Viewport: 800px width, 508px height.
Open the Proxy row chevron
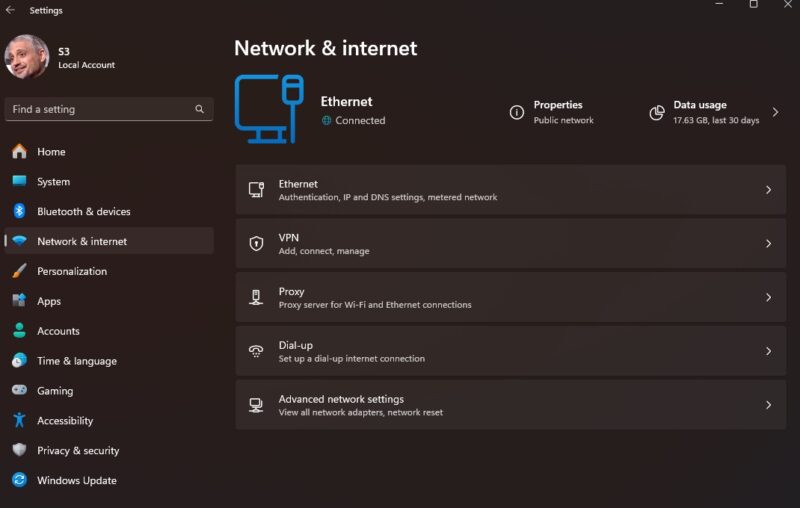coord(768,298)
